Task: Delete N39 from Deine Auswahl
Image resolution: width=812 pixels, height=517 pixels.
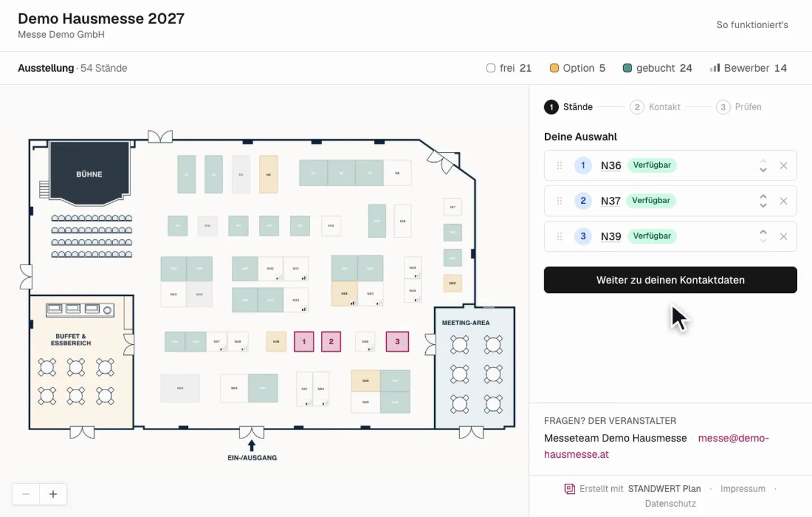Action: (783, 236)
